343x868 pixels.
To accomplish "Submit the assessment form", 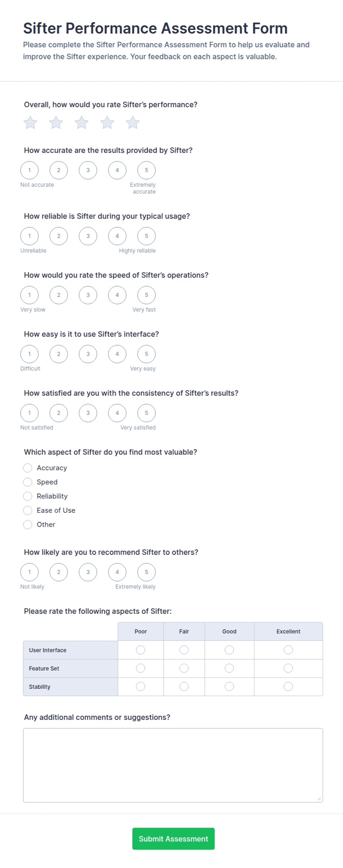I will pyautogui.click(x=173, y=839).
